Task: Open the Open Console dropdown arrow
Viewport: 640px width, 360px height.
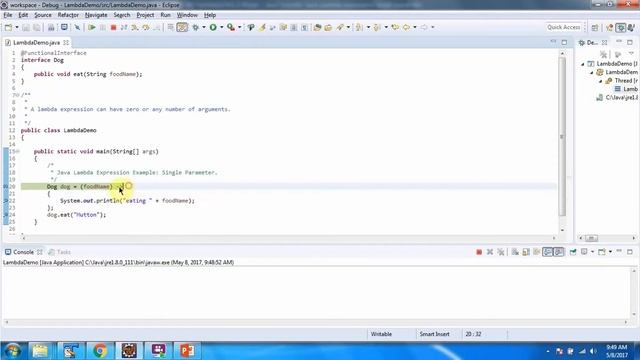Action: (610, 252)
